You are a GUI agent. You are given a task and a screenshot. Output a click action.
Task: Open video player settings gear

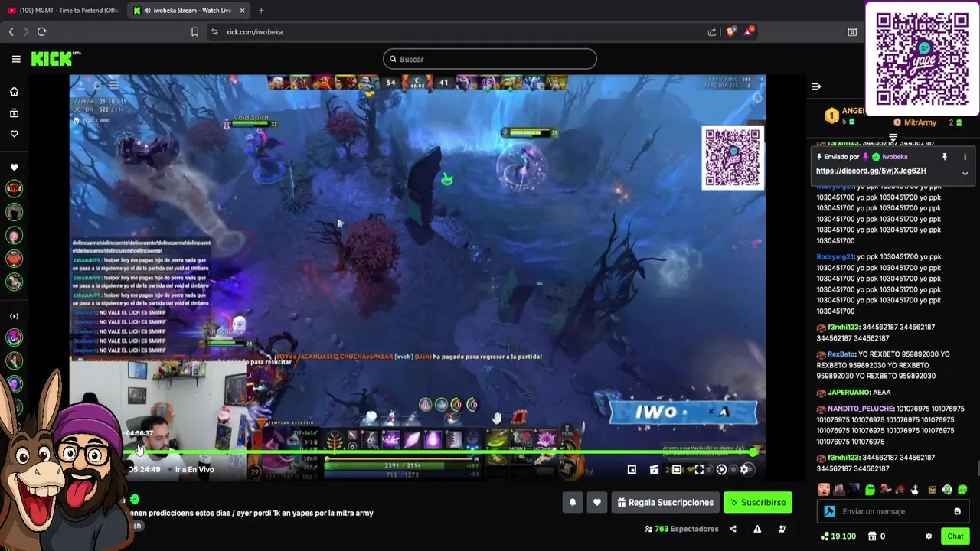[x=743, y=469]
